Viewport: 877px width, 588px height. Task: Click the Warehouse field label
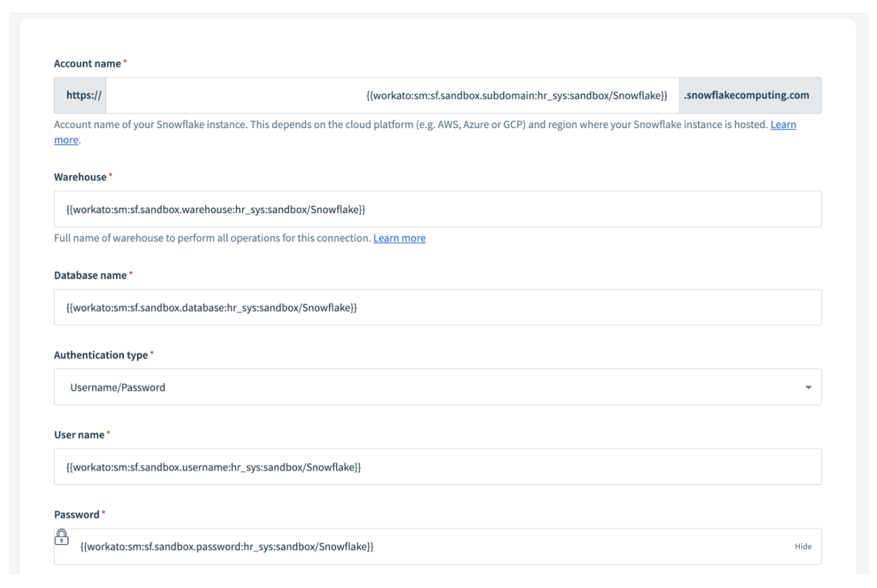point(80,177)
